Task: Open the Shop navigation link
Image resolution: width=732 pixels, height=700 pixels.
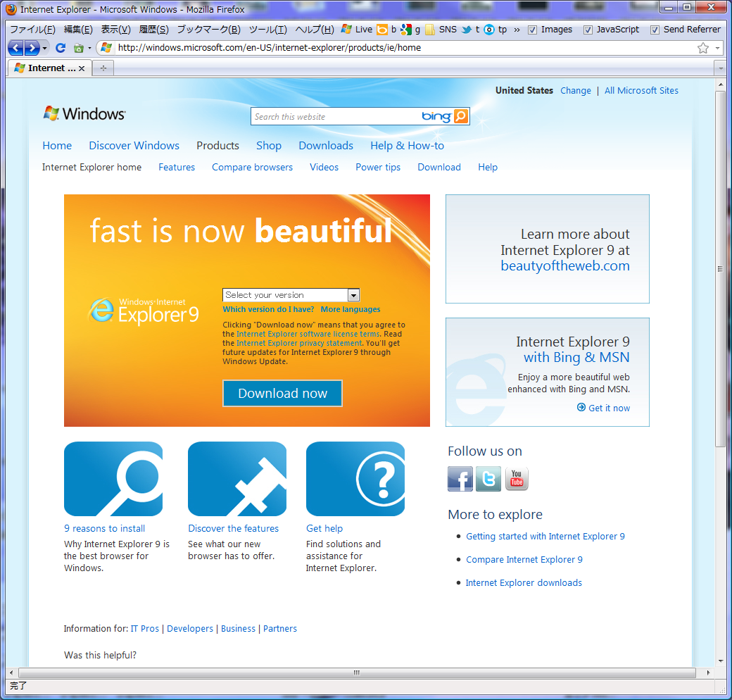Action: coord(268,146)
